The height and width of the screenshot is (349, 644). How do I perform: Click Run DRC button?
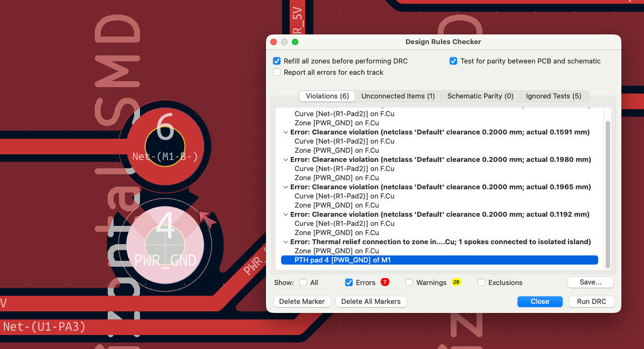click(591, 302)
